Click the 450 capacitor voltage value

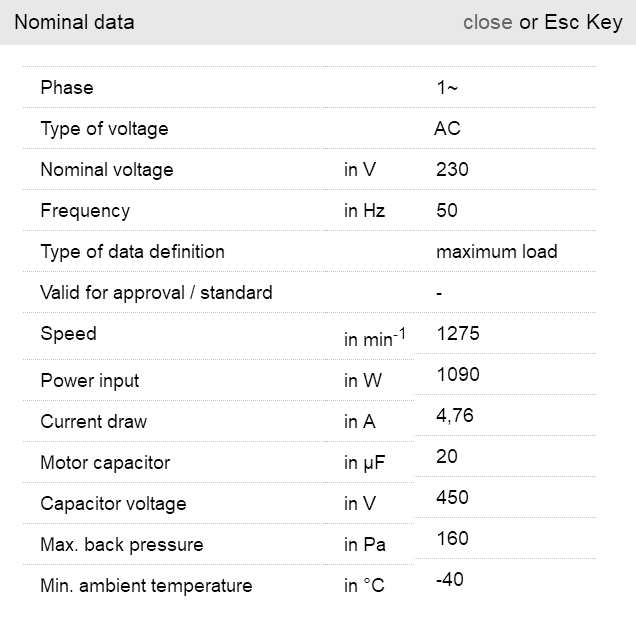point(452,498)
